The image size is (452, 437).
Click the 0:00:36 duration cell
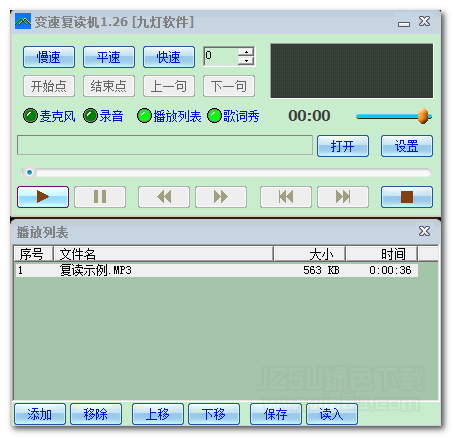coord(390,270)
